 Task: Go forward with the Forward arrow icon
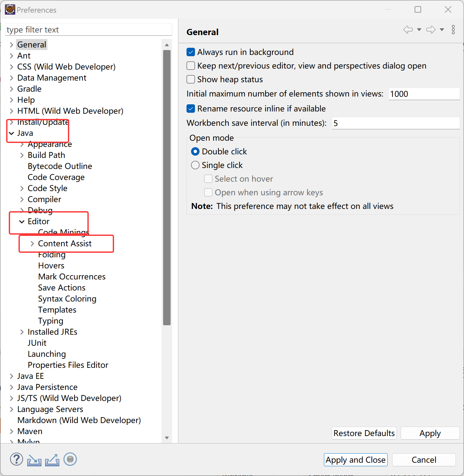point(431,30)
